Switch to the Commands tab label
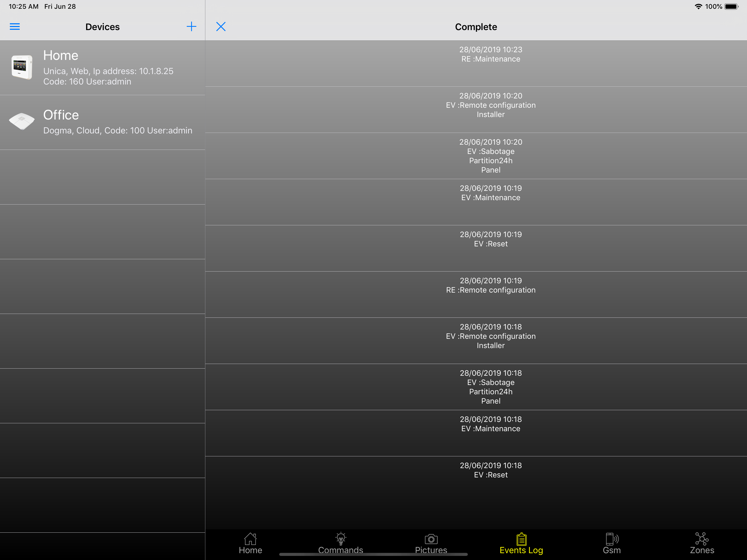The height and width of the screenshot is (560, 747). [341, 550]
